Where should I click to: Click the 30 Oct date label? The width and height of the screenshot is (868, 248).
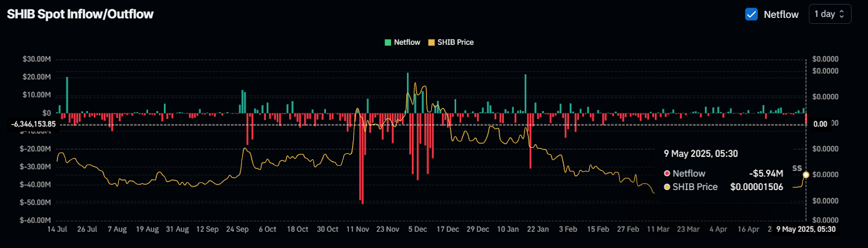click(328, 229)
